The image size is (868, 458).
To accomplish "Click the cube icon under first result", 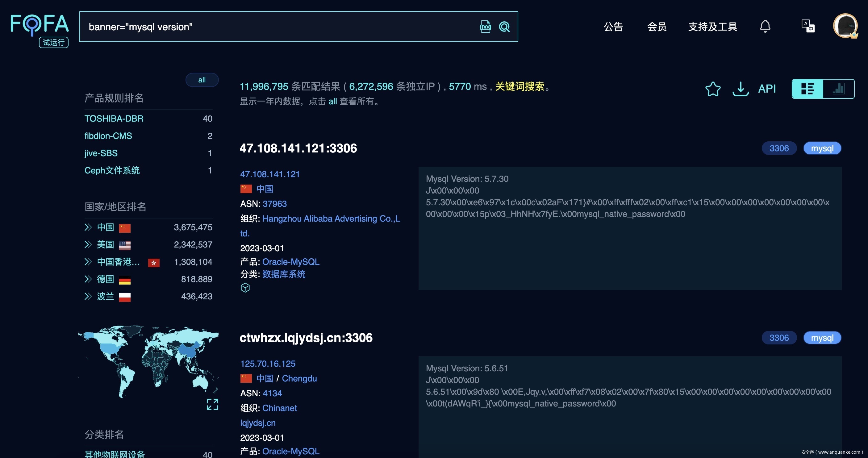I will click(x=245, y=287).
